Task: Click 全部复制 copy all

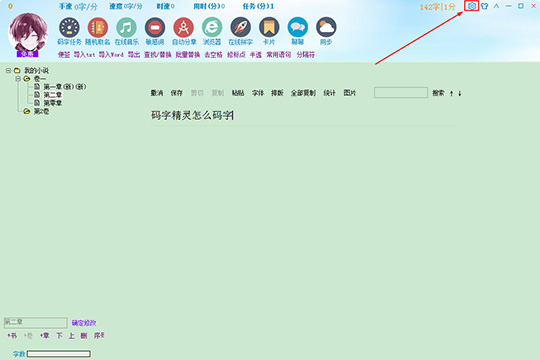Action: [x=303, y=93]
